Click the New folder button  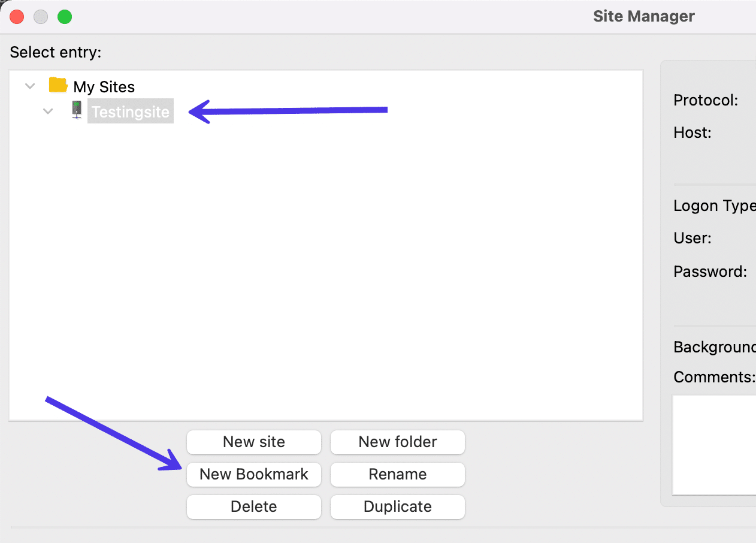(x=397, y=442)
